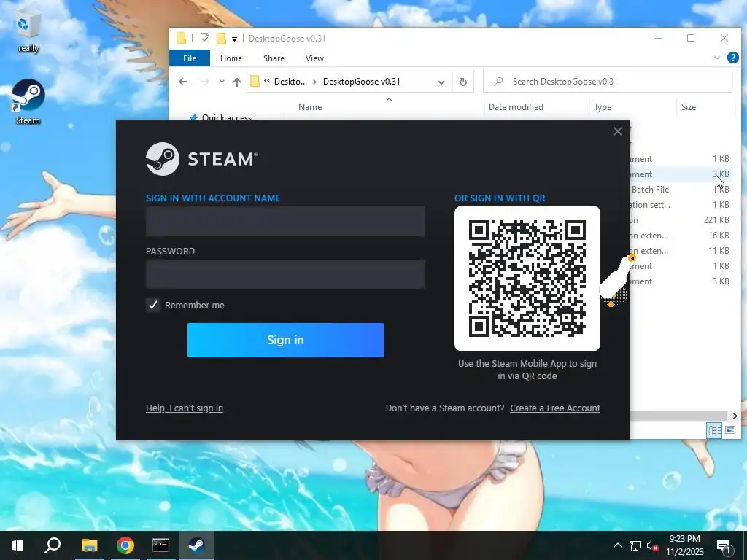Sort files by the Size column

coord(689,107)
